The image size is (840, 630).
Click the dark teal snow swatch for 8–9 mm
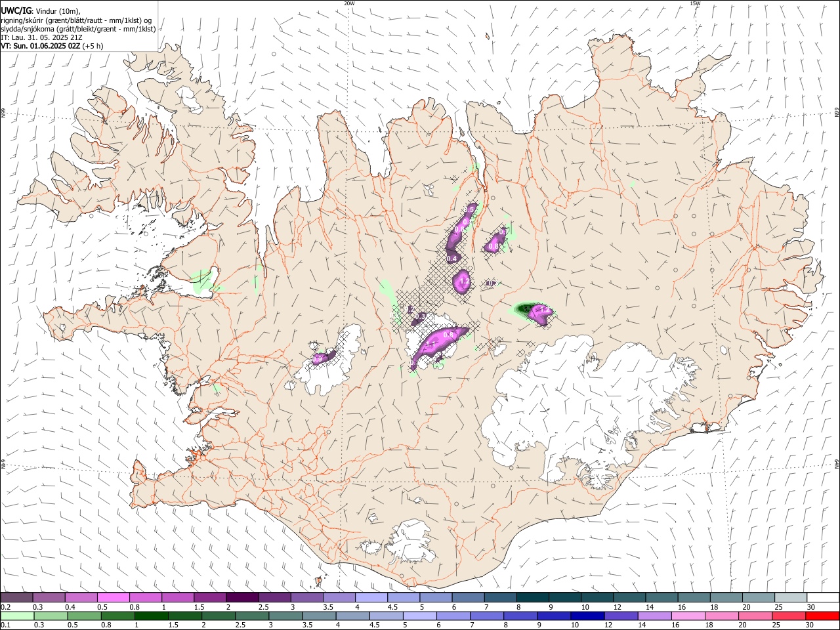(532, 597)
